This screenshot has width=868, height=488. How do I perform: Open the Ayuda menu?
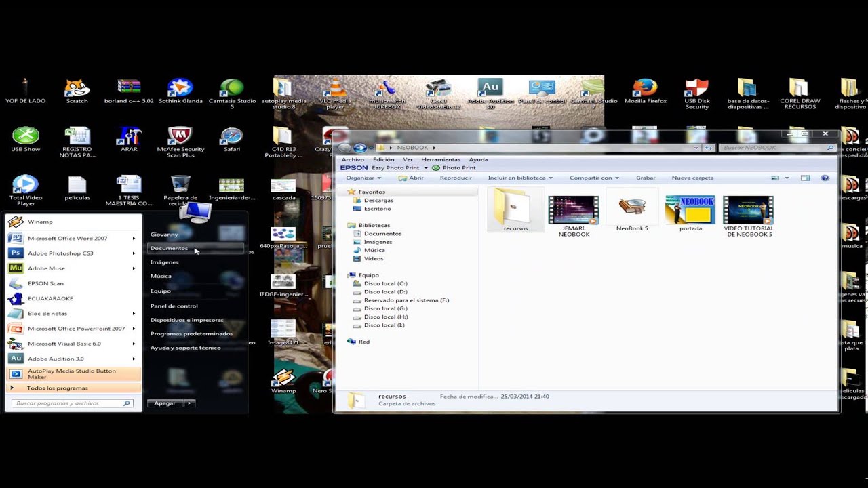(x=478, y=159)
